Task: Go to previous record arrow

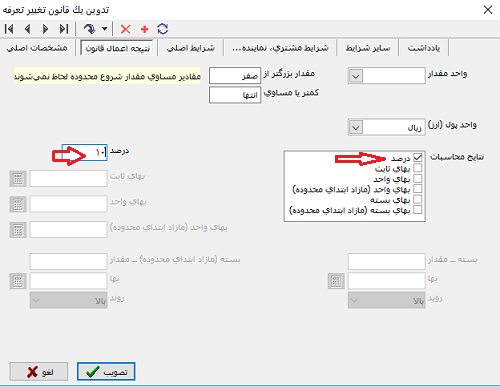Action: [28, 29]
